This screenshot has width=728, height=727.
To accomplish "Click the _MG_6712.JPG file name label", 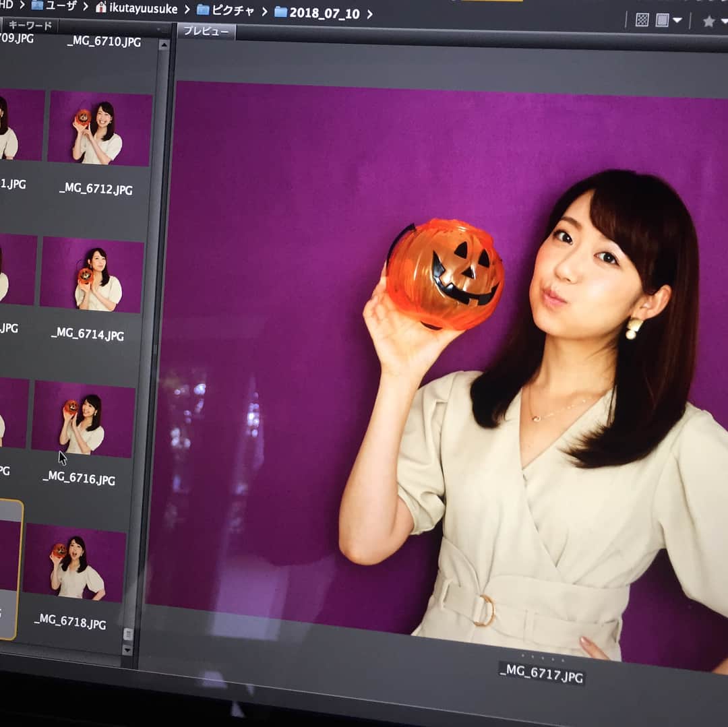I will (x=96, y=189).
